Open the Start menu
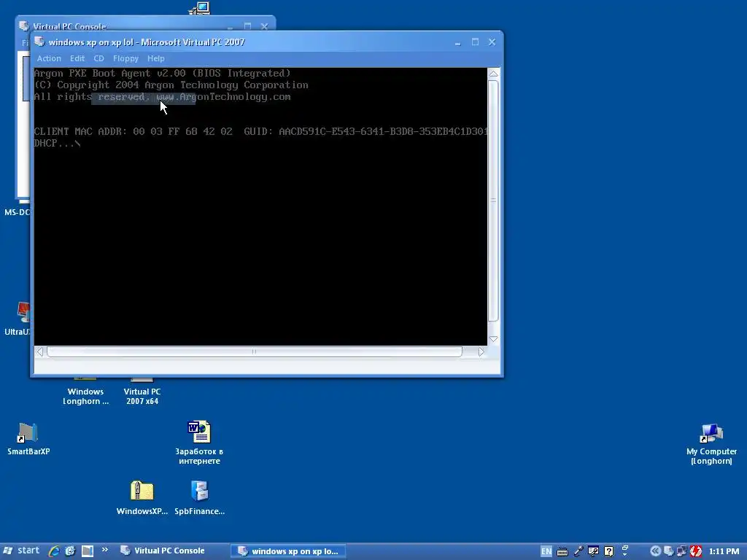747x560 pixels. (x=21, y=551)
